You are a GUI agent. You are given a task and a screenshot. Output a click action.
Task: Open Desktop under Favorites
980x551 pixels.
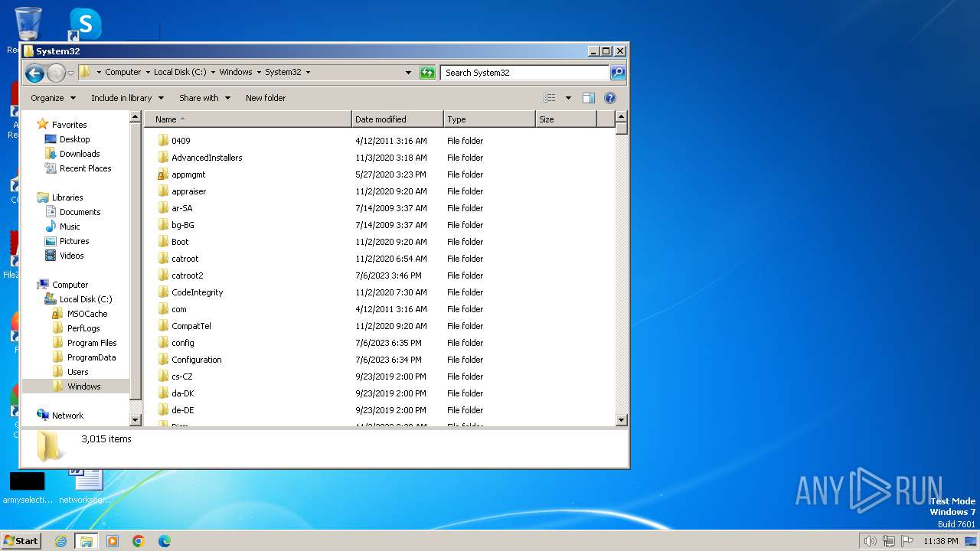pyautogui.click(x=74, y=139)
